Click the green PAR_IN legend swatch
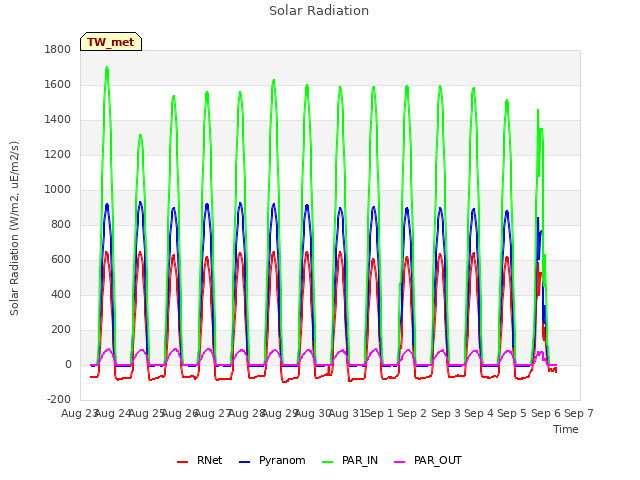Image resolution: width=640 pixels, height=480 pixels. coord(327,462)
